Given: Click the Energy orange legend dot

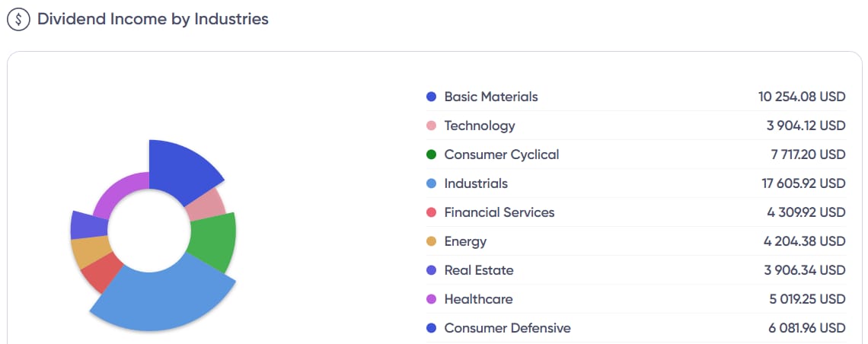Looking at the screenshot, I should coord(431,241).
